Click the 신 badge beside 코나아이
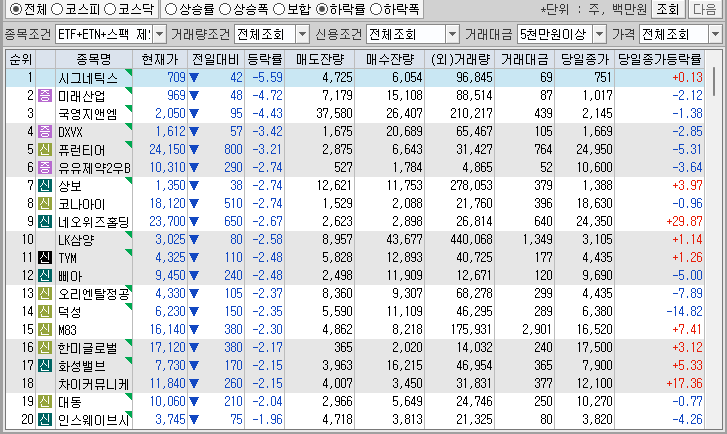This screenshot has height=434, width=727. (x=45, y=204)
